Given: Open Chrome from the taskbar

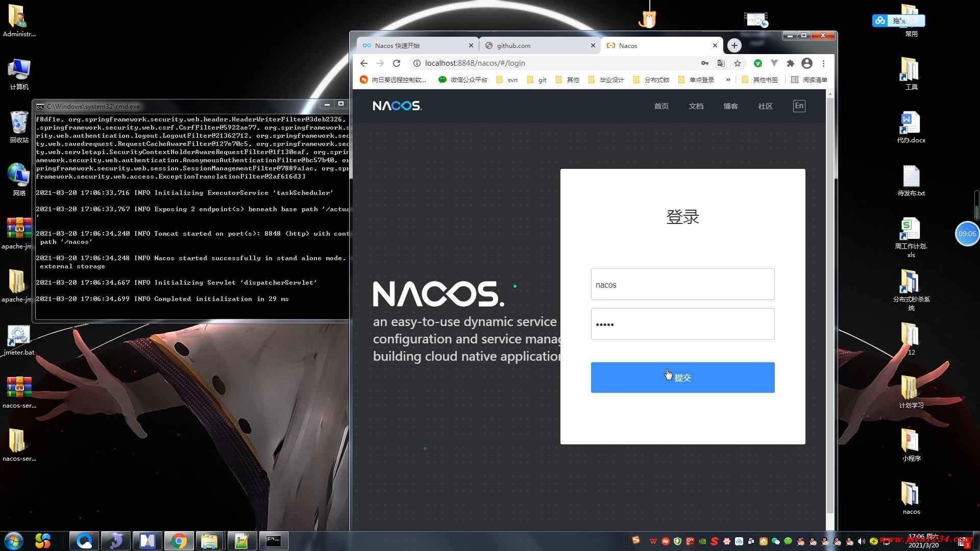Looking at the screenshot, I should pyautogui.click(x=179, y=541).
